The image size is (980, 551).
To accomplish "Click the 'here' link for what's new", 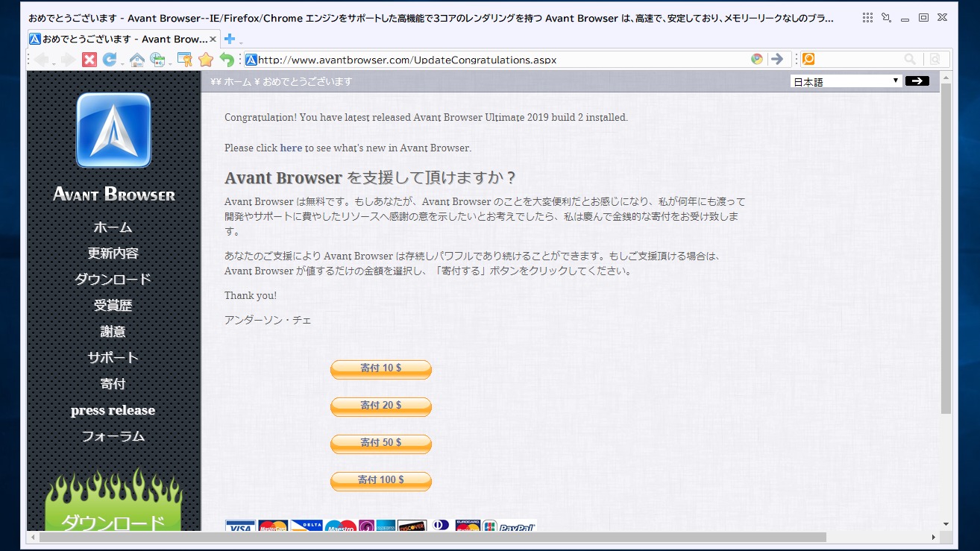I will click(291, 148).
